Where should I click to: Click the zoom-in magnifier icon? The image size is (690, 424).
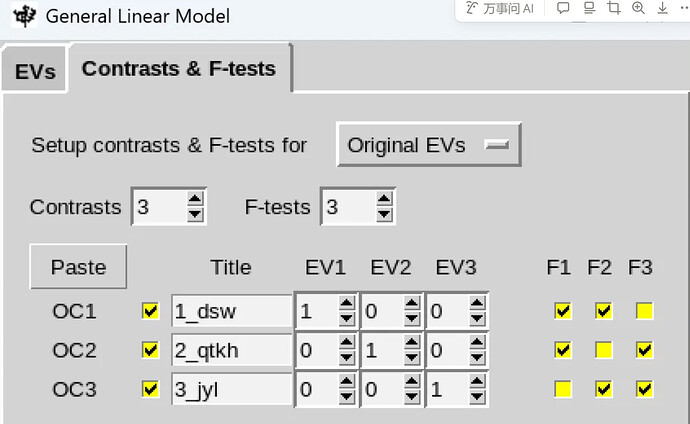pyautogui.click(x=638, y=9)
